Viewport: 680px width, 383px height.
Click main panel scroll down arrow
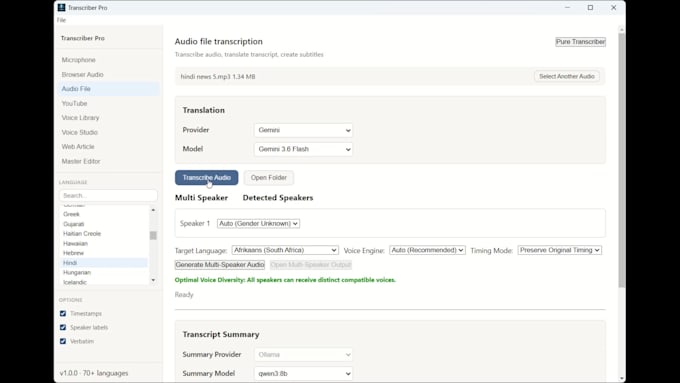[622, 379]
